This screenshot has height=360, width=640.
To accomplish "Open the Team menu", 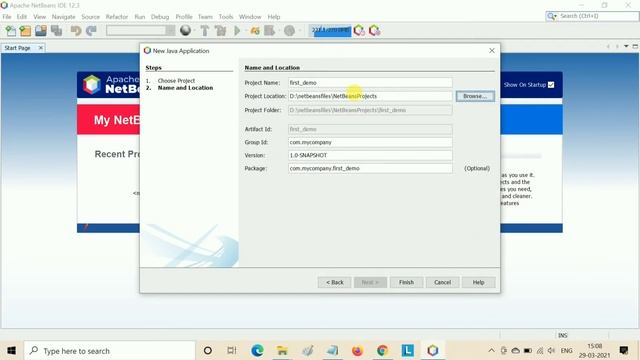I will coord(205,17).
